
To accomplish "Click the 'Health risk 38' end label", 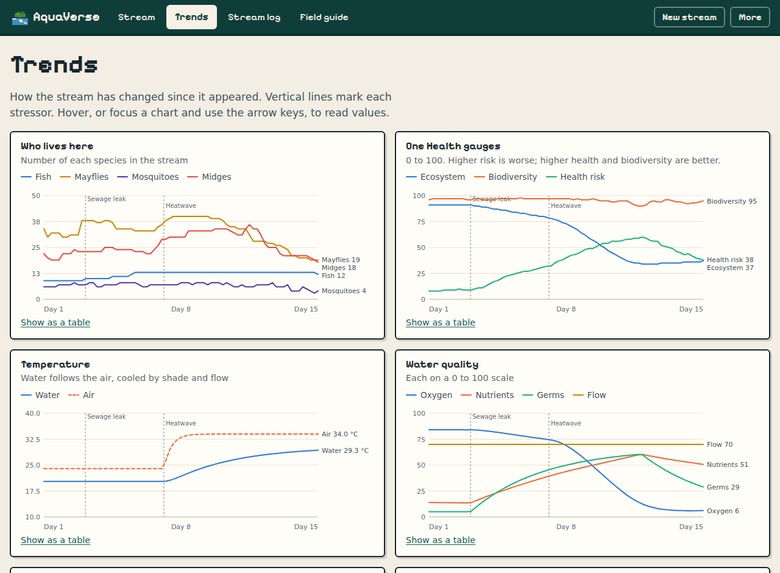I will coord(730,260).
